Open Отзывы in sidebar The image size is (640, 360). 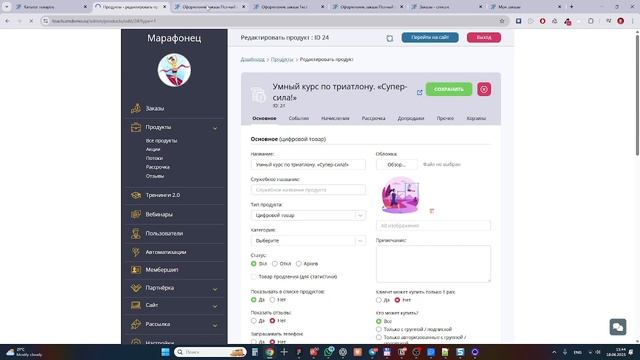coord(155,176)
